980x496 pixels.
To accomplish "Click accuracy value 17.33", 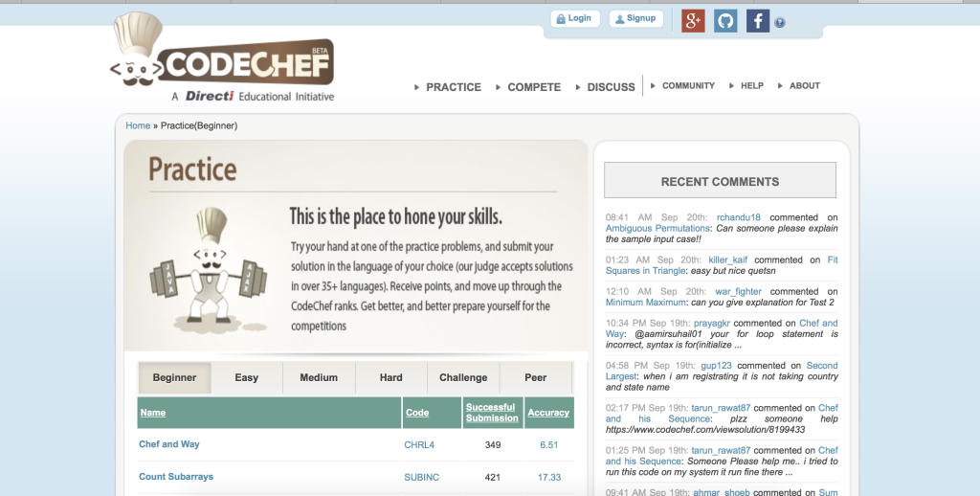I will (x=548, y=477).
